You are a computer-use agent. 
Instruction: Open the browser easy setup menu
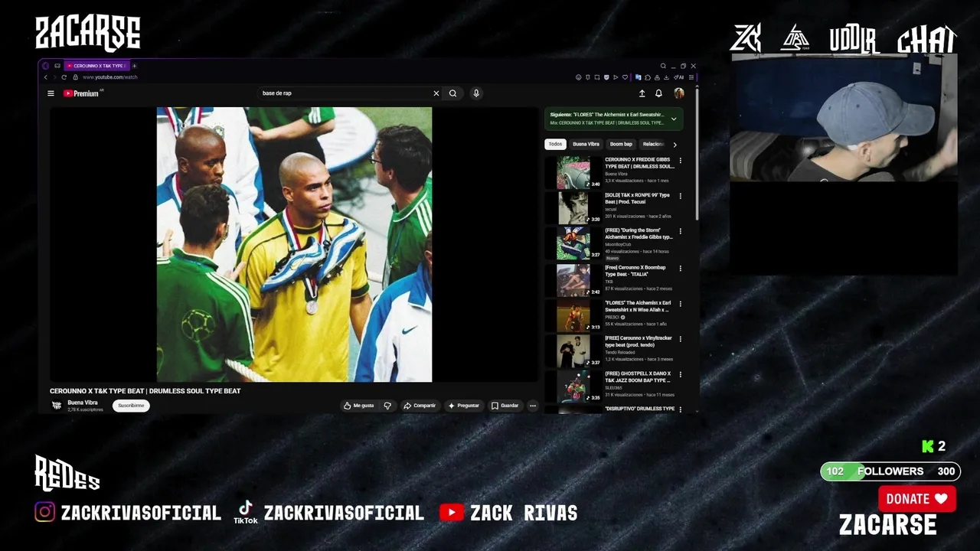[691, 77]
